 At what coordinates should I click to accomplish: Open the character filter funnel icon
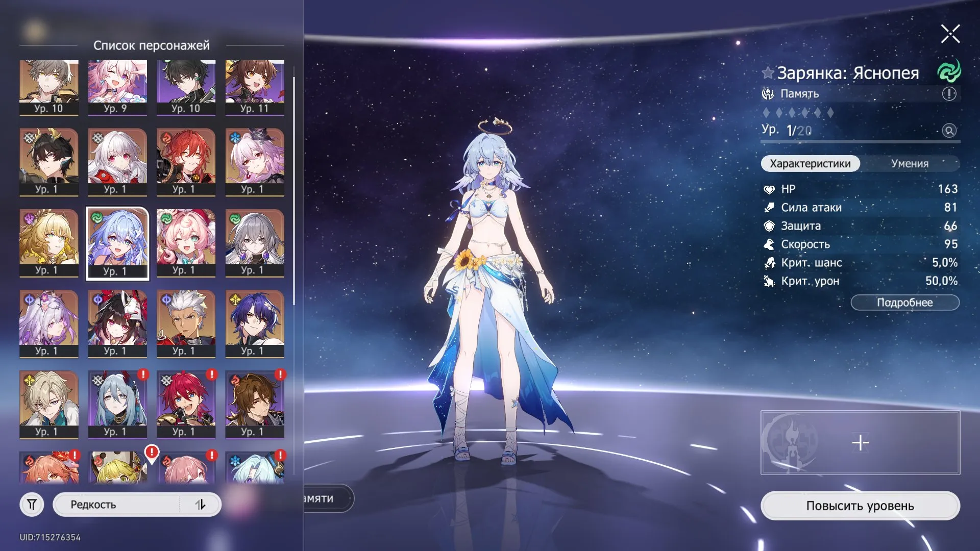[x=32, y=505]
